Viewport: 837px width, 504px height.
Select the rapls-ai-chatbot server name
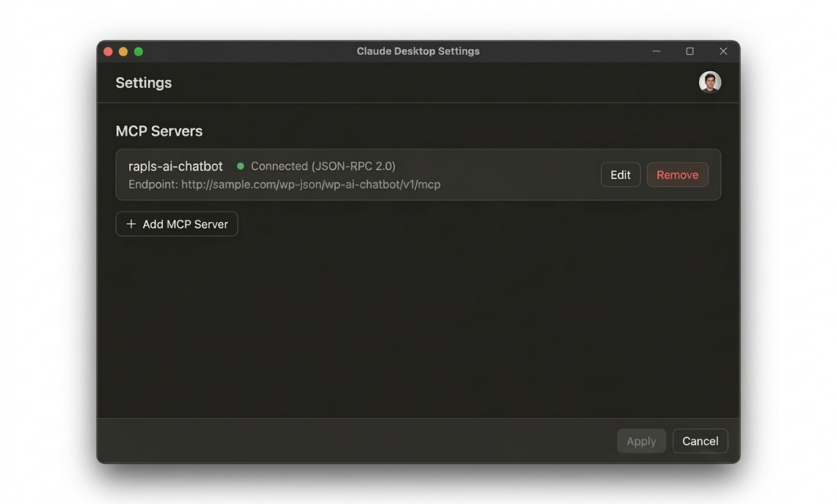click(176, 166)
